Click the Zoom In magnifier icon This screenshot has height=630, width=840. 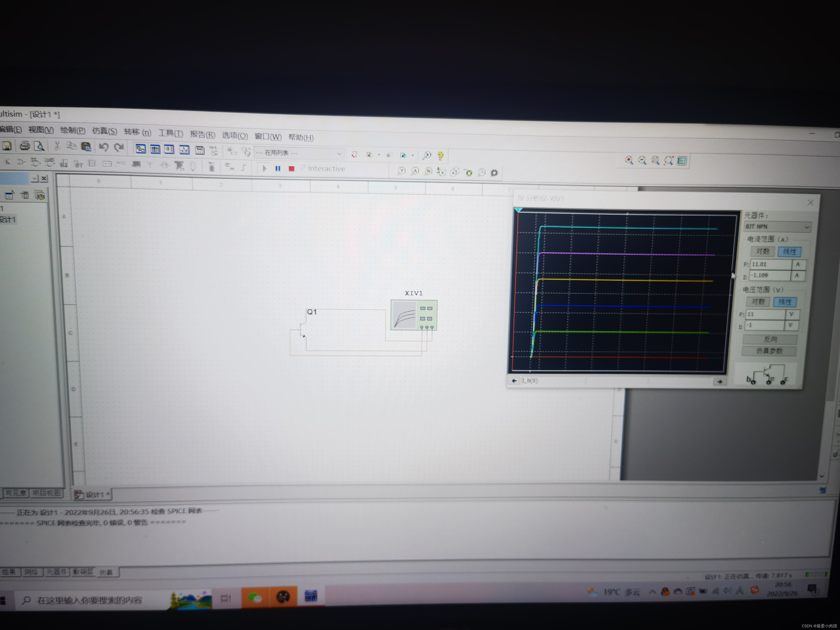coord(629,160)
